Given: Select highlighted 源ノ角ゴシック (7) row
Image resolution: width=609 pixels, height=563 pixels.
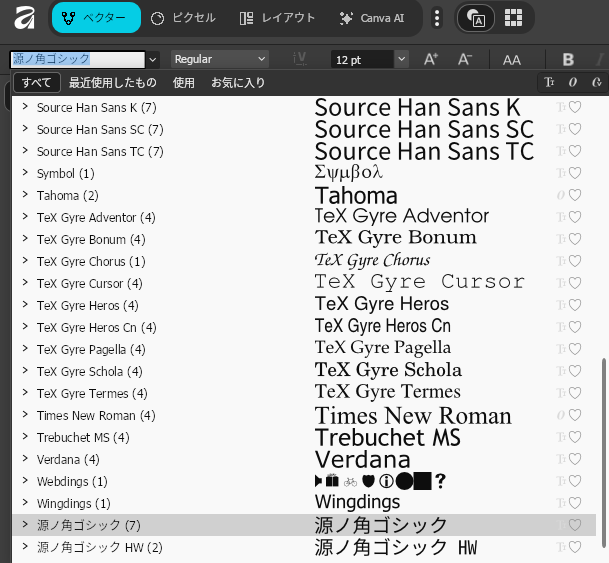Looking at the screenshot, I should tap(304, 525).
